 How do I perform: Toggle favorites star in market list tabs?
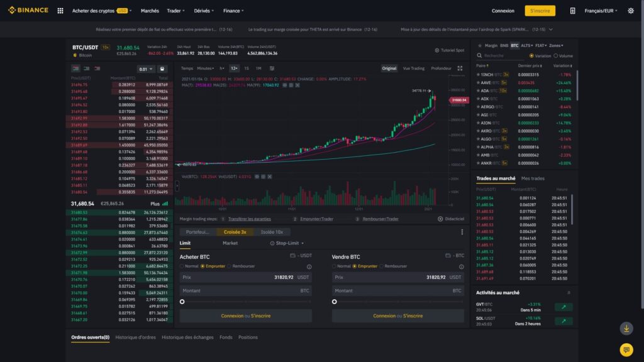pos(480,45)
